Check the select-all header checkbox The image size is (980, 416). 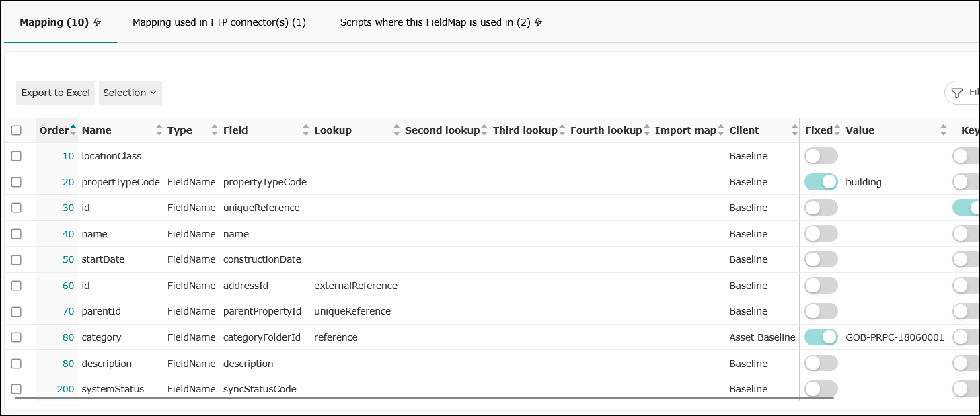point(16,130)
